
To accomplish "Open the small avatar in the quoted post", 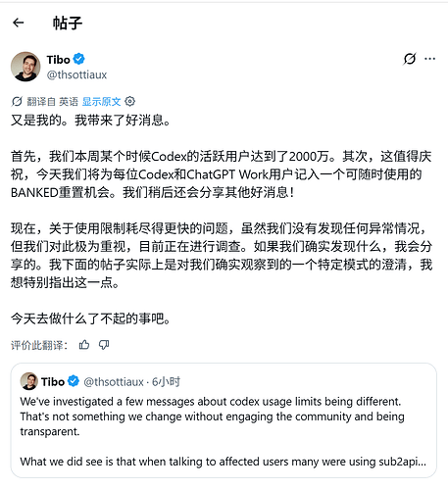I will 29,381.
